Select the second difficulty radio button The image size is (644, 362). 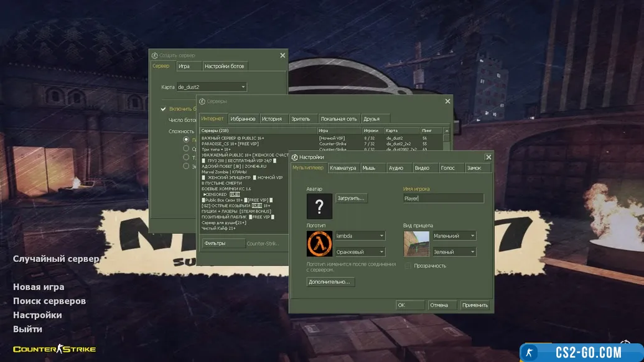(186, 149)
